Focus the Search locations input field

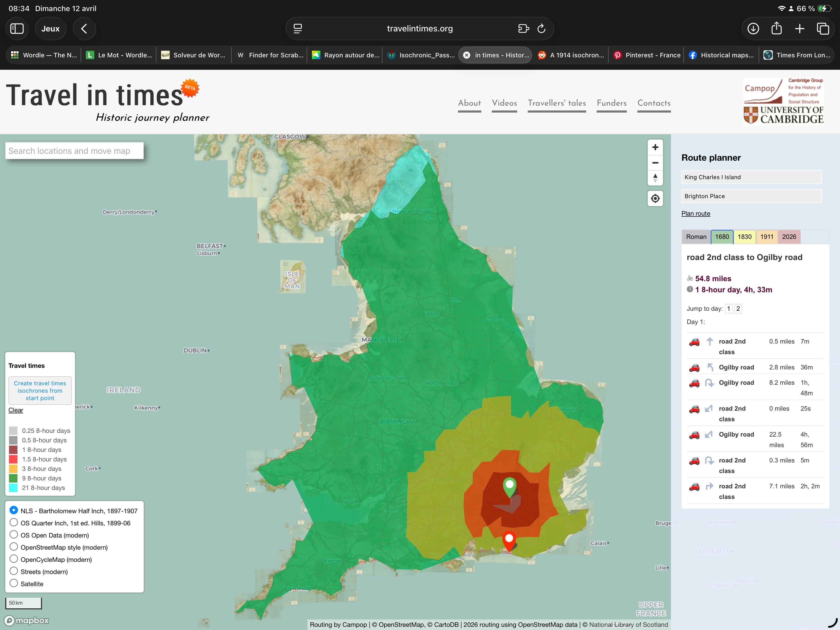coord(74,151)
